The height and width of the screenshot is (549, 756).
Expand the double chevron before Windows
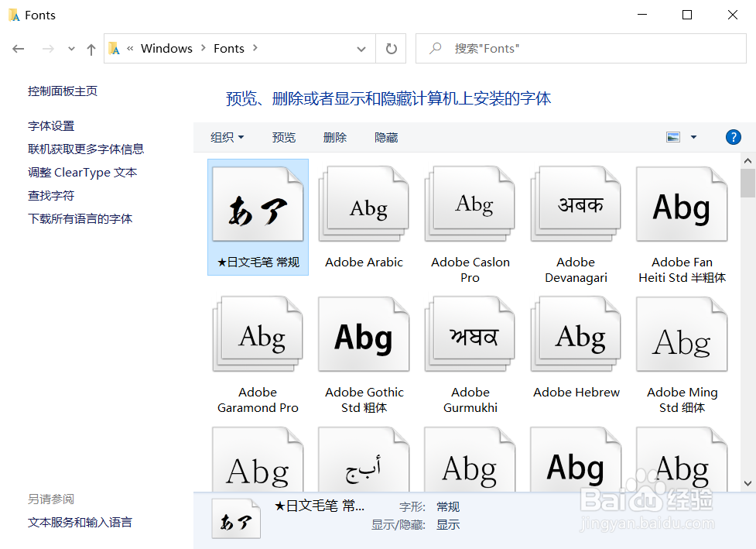coord(130,48)
